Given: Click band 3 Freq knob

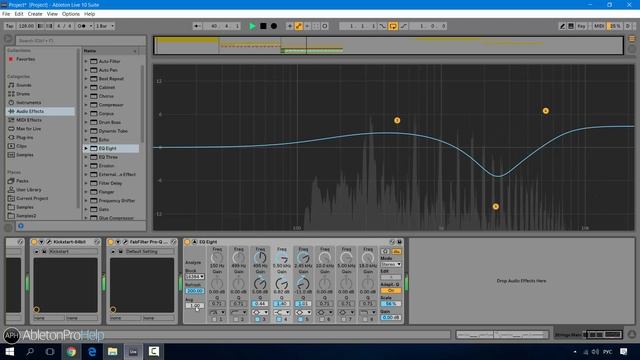Looking at the screenshot, I should [260, 258].
